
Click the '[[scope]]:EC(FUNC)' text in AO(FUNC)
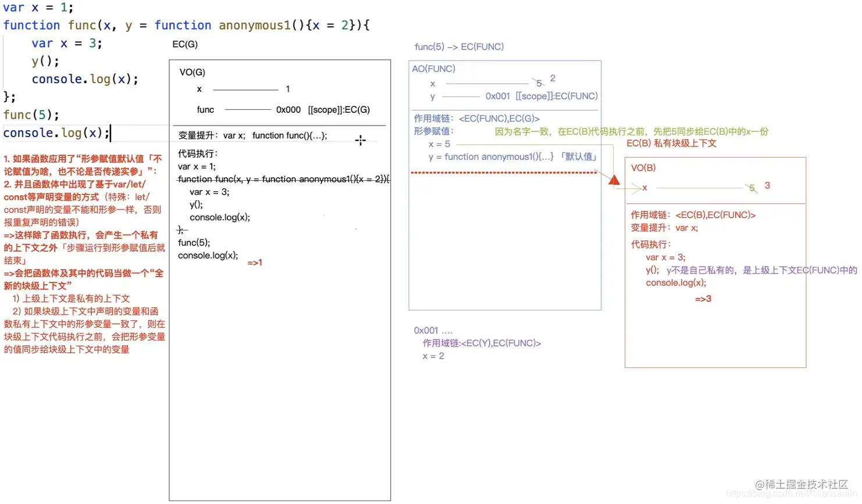point(557,96)
